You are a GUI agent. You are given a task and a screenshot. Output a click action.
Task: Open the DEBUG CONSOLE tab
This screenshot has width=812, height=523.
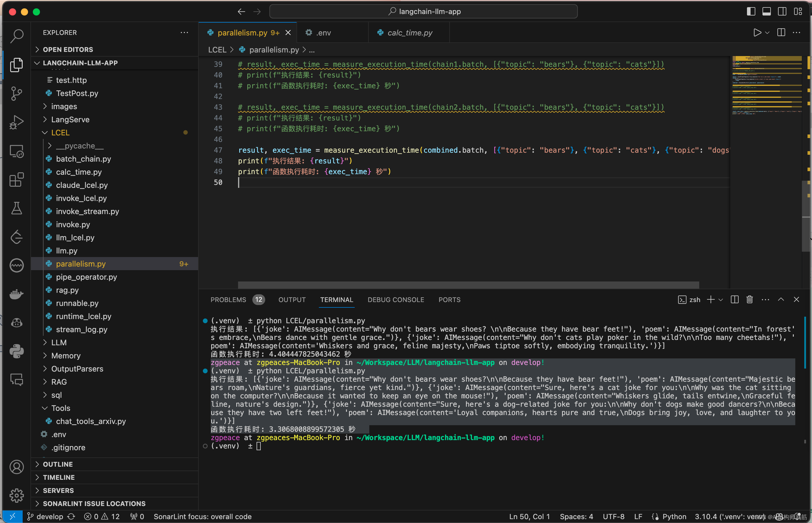[x=396, y=300]
